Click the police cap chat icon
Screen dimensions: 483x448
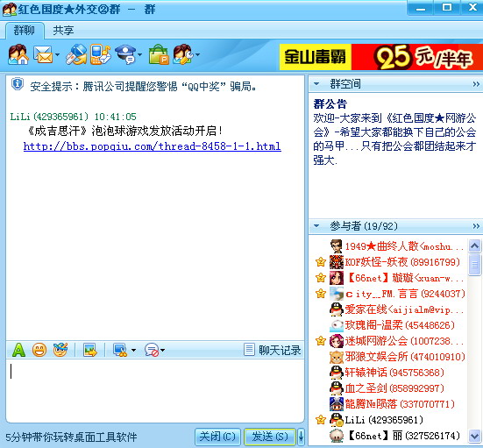[x=125, y=54]
